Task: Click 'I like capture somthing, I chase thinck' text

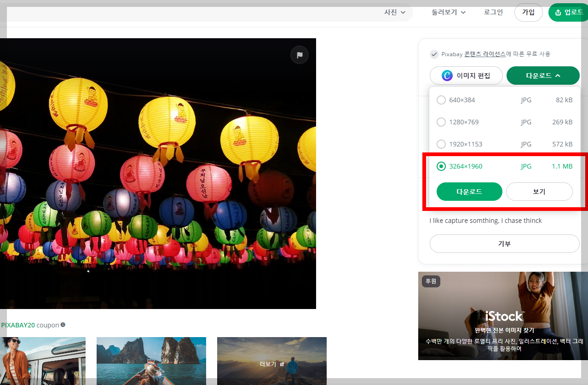Action: click(486, 221)
